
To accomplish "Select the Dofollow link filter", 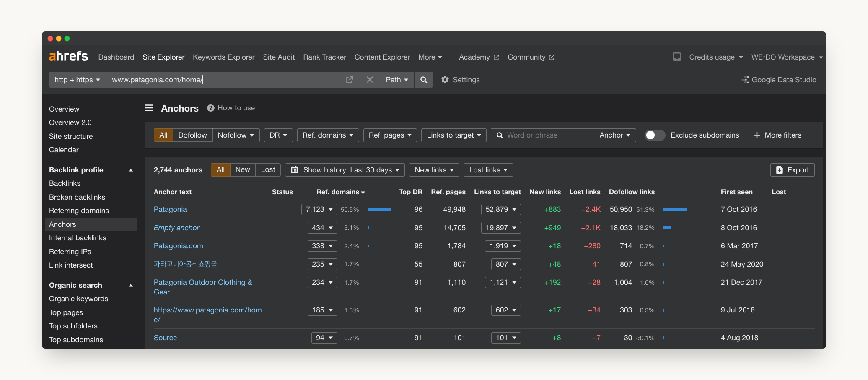I will click(192, 135).
